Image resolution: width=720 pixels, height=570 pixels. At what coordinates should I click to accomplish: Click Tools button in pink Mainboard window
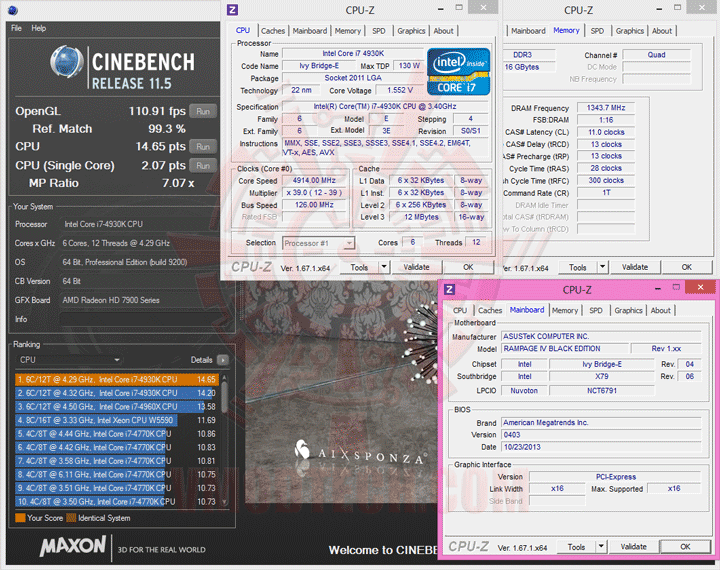(x=576, y=547)
